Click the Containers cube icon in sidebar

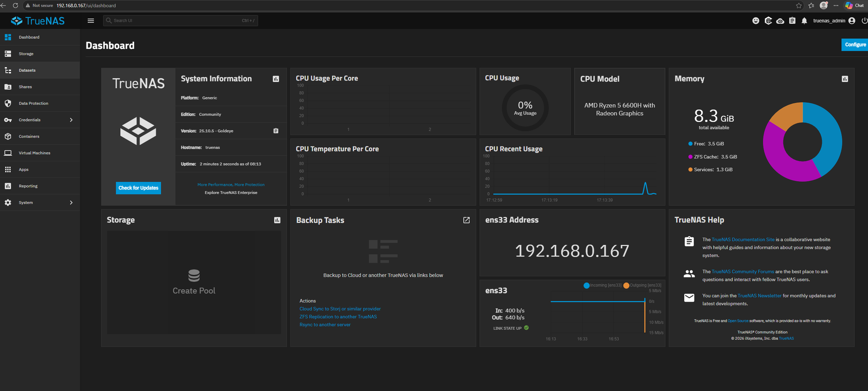8,137
